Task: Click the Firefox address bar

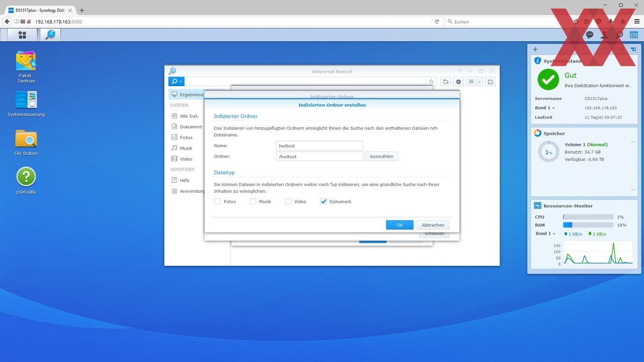Action: click(232, 21)
